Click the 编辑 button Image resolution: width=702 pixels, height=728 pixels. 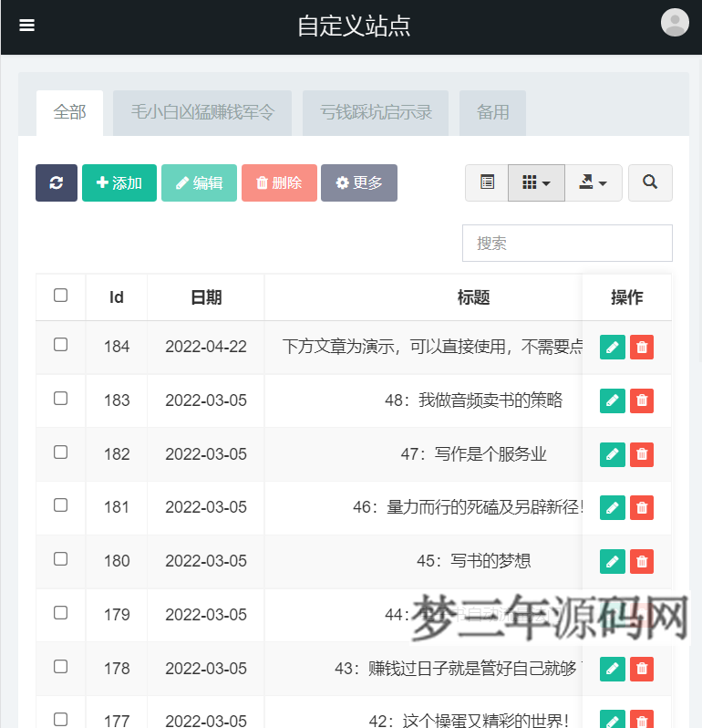199,183
